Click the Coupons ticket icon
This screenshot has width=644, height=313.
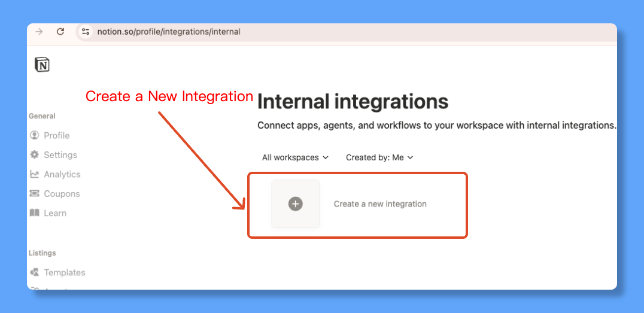[x=35, y=193]
